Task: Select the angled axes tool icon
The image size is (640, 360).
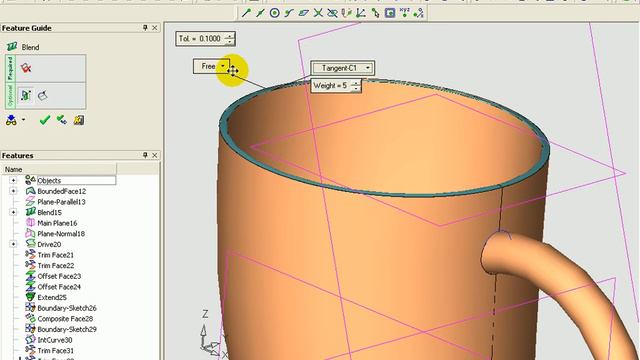Action: coord(361,13)
